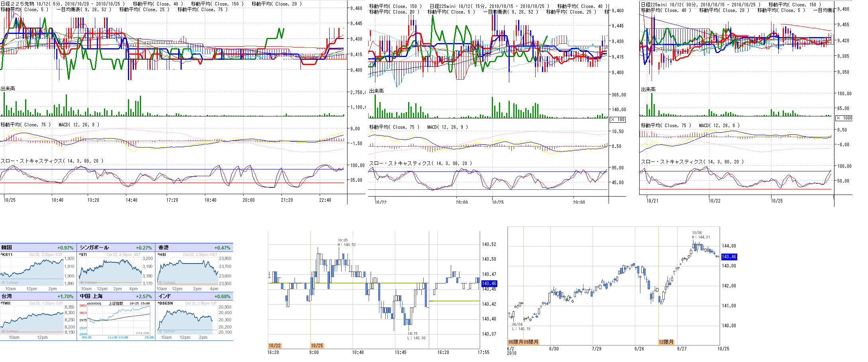Click the 12限月 contract month marker
868x362 pixels.
[666, 342]
